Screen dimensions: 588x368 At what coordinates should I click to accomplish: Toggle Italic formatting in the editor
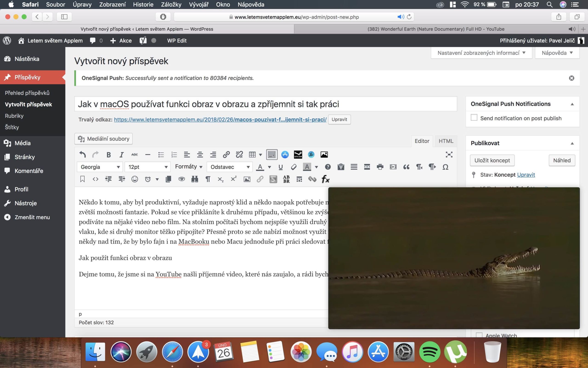(122, 155)
